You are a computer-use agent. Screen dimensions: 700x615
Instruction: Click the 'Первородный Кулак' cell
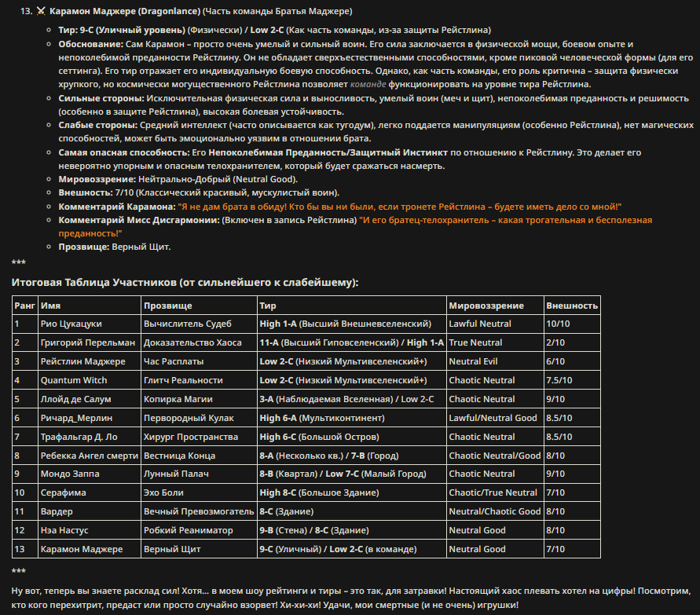pos(199,418)
